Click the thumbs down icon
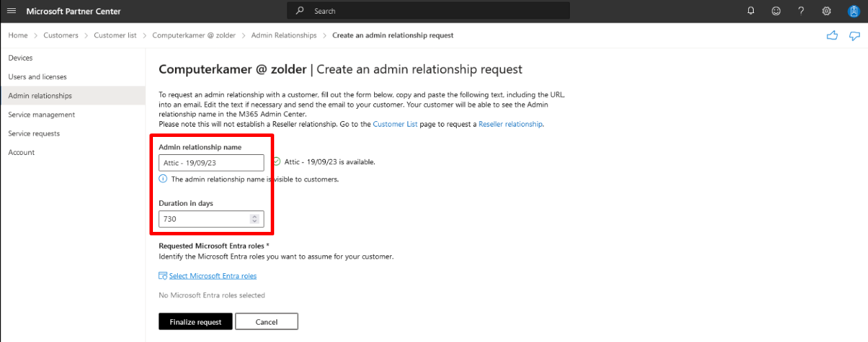 click(x=855, y=36)
